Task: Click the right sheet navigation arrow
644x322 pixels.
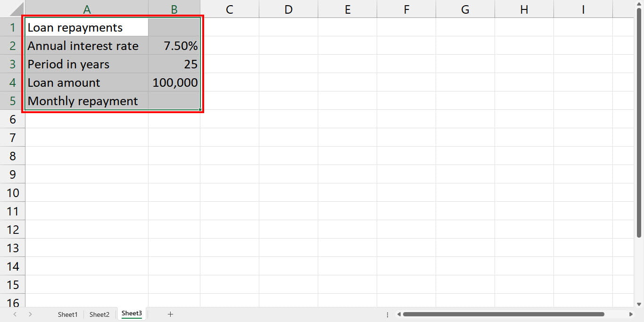Action: point(30,314)
